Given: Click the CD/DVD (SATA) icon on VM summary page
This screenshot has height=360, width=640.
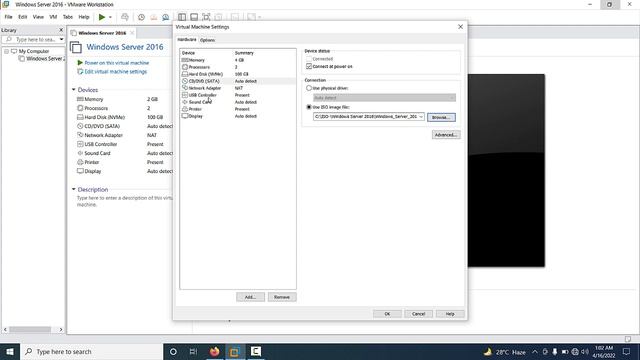Looking at the screenshot, I should tap(80, 126).
